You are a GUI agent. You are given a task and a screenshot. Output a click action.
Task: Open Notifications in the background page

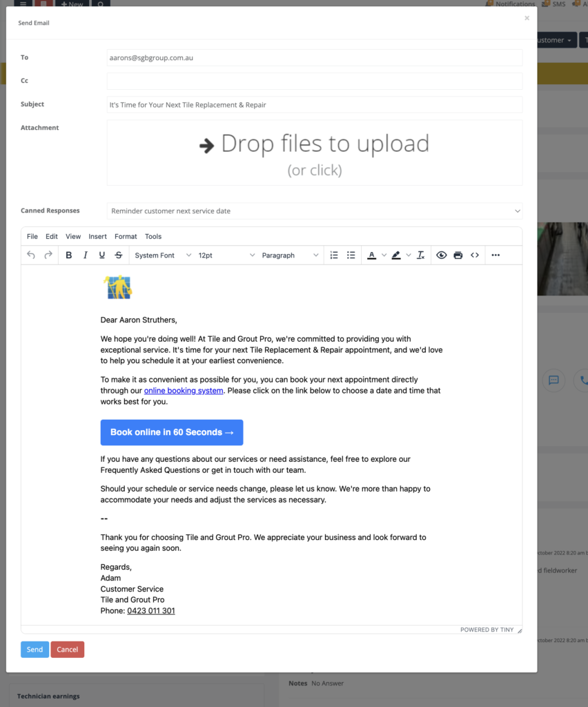pos(510,3)
